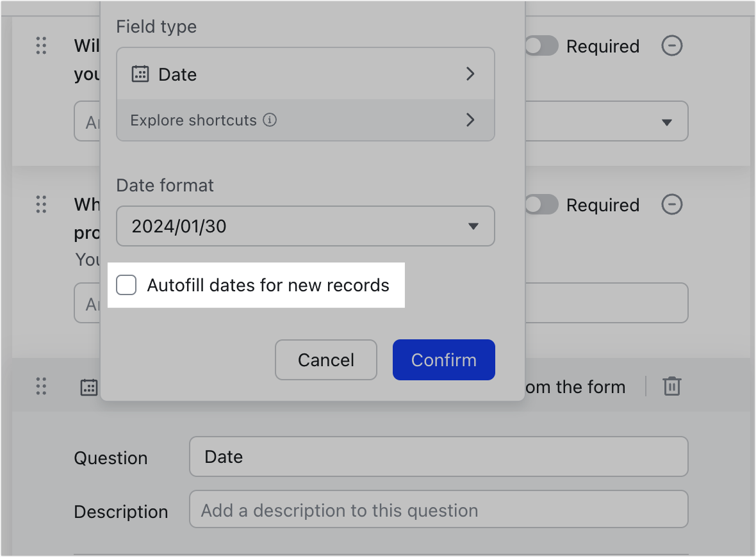Screen dimensions: 756x557
Task: Click the drag handle beside the Date question
Action: (41, 387)
